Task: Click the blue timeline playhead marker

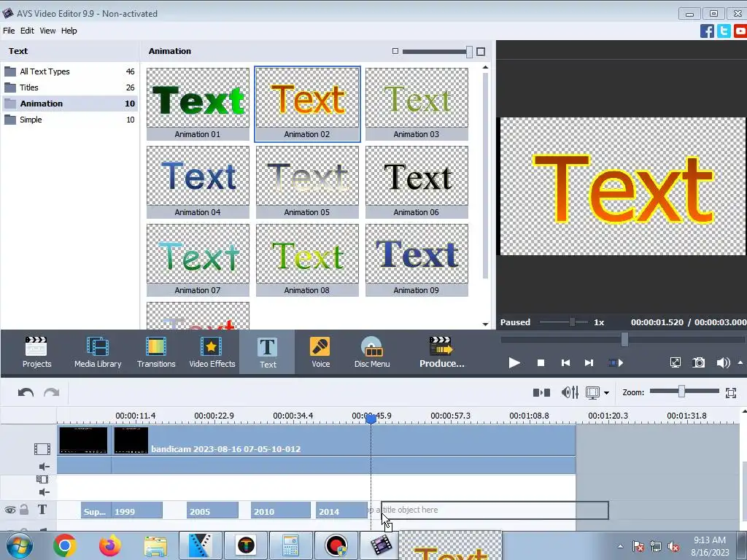Action: point(371,419)
